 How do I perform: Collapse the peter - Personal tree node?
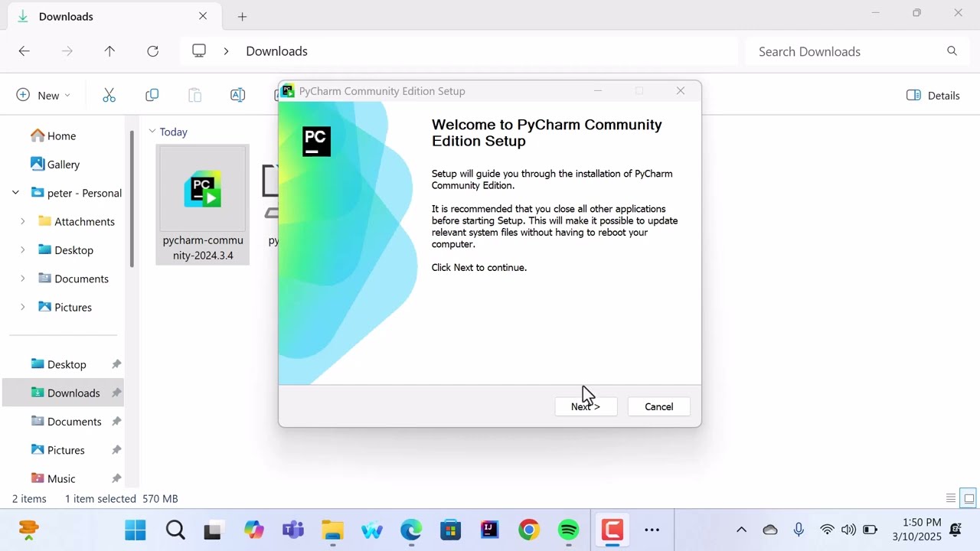(15, 193)
